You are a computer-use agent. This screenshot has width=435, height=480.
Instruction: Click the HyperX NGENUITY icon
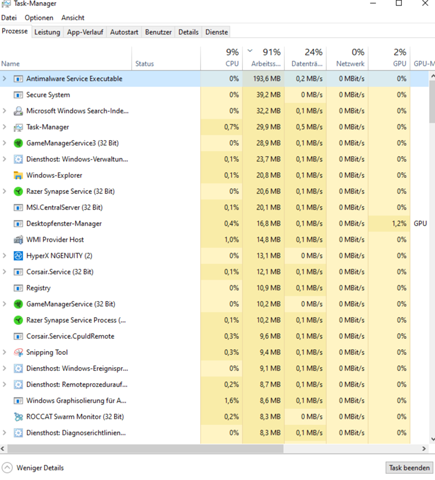[18, 256]
